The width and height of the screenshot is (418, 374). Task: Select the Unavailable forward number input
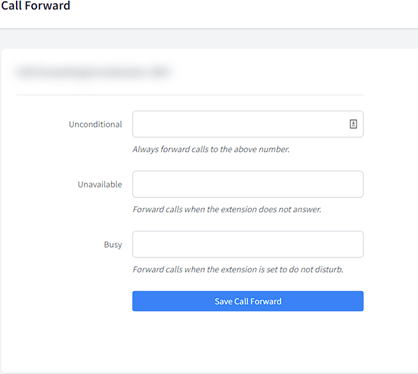[248, 184]
